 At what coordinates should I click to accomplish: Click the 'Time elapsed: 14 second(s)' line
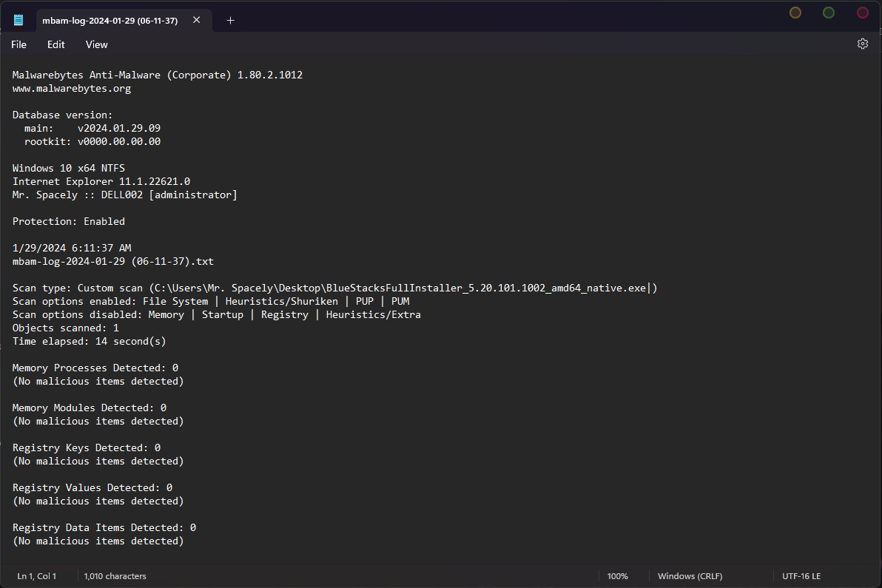click(x=89, y=341)
